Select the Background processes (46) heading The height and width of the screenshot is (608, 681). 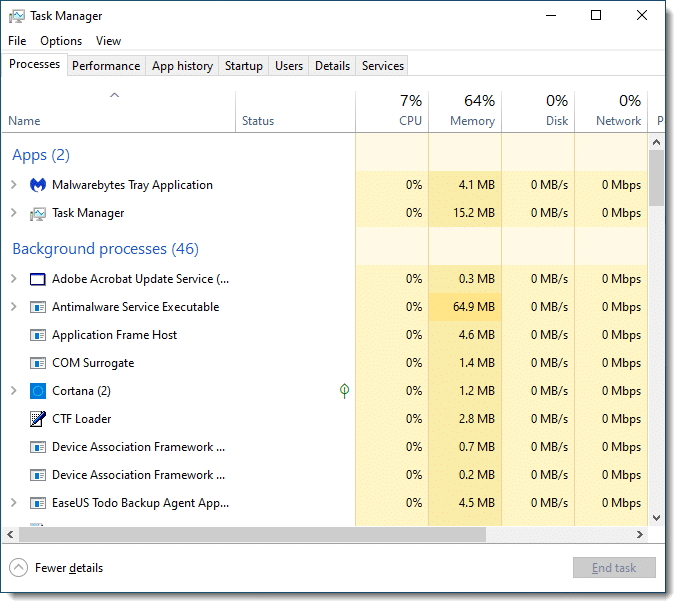click(x=106, y=250)
